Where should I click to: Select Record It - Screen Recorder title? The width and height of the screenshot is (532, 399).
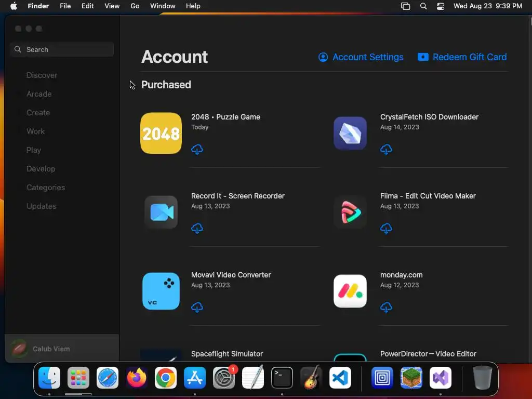coord(238,196)
